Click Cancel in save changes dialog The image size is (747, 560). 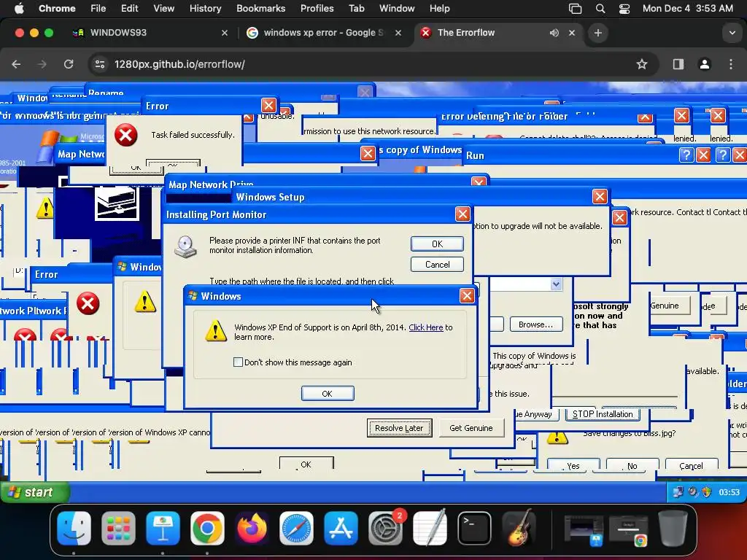(x=691, y=465)
